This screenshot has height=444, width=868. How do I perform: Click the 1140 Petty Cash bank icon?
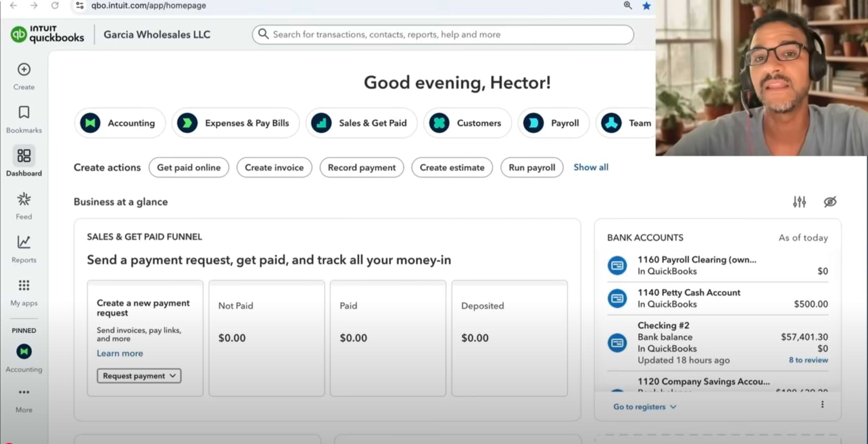[x=617, y=298]
